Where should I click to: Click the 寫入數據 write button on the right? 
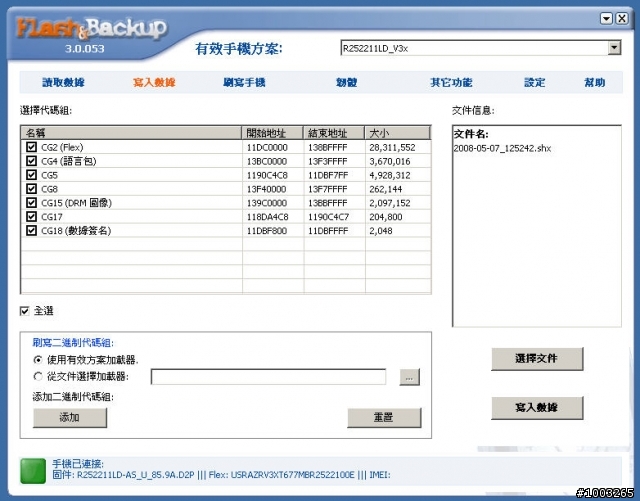click(537, 407)
